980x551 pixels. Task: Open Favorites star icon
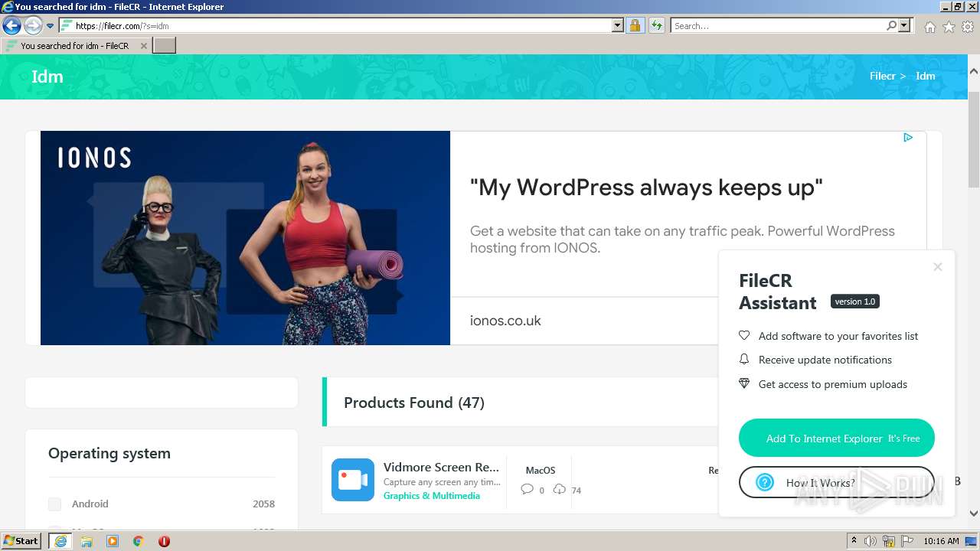949,27
